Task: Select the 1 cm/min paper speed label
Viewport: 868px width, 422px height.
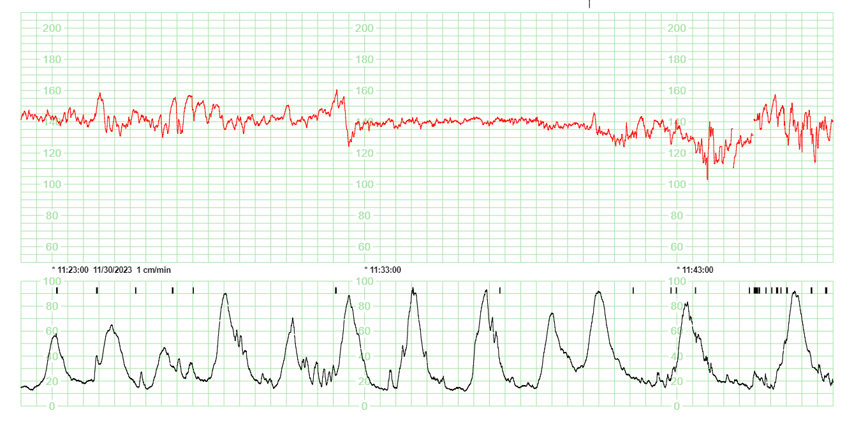Action: click(x=154, y=270)
